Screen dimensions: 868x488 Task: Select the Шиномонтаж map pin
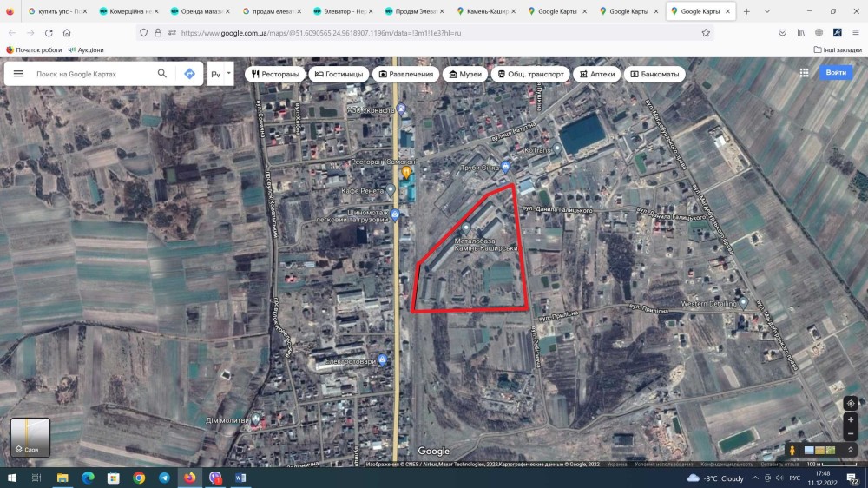pos(395,215)
